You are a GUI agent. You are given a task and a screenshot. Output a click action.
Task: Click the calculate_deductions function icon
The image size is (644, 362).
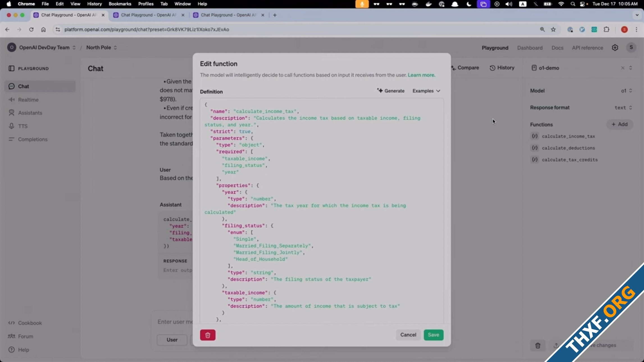(535, 148)
